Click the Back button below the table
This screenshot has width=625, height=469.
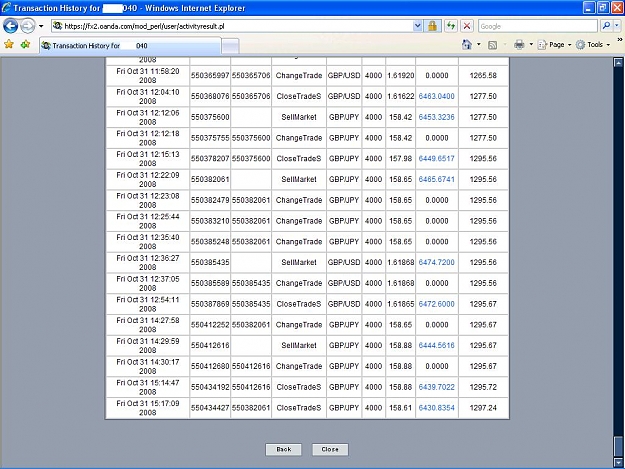point(283,449)
